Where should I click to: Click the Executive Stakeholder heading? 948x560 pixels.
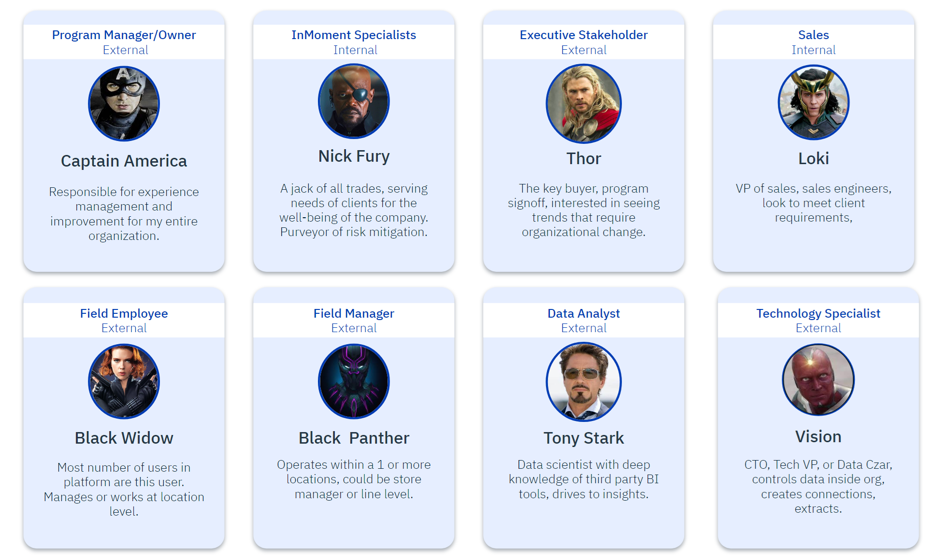pyautogui.click(x=584, y=35)
